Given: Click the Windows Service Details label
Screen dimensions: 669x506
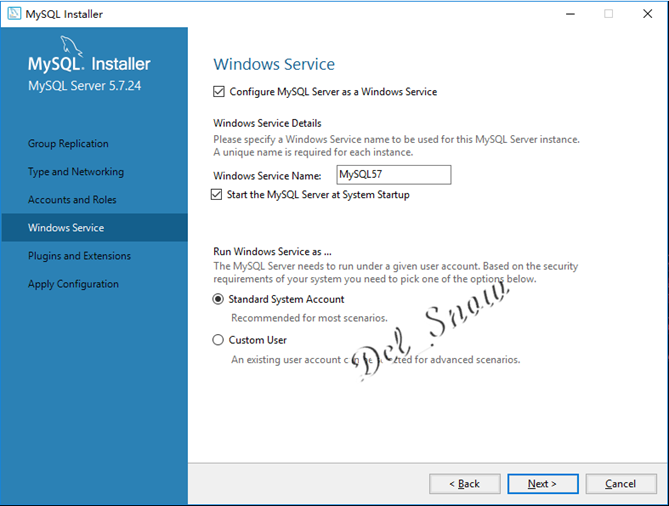Looking at the screenshot, I should pyautogui.click(x=267, y=123).
